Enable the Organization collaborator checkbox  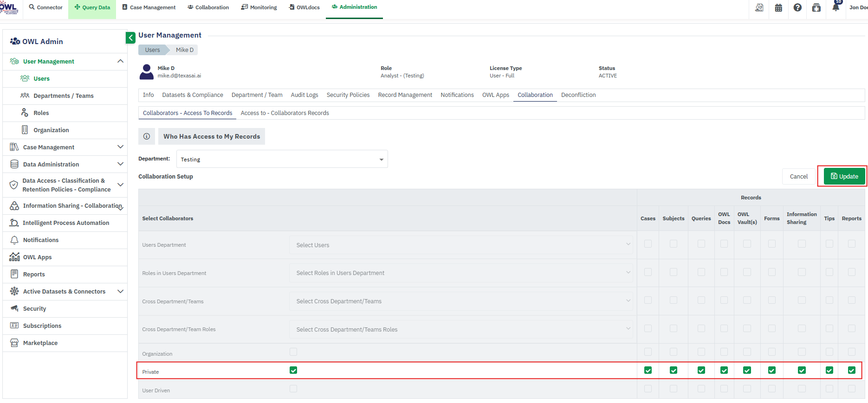coord(293,352)
